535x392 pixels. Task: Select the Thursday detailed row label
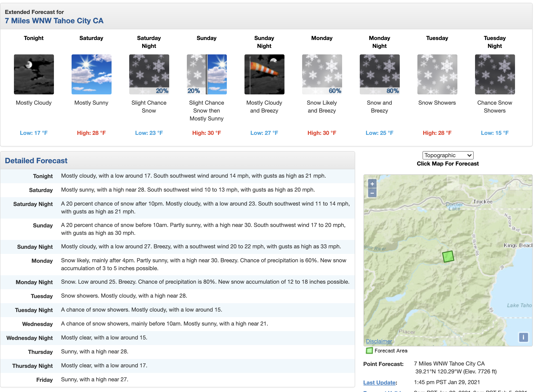click(40, 352)
